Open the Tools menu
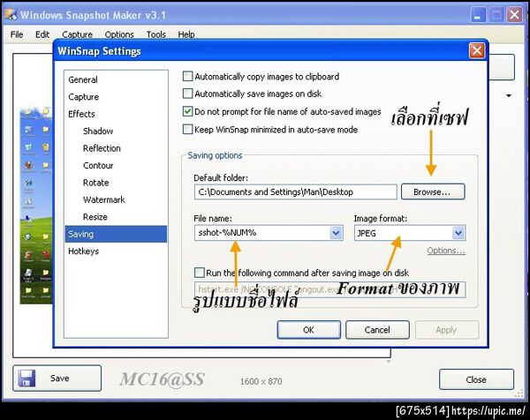The height and width of the screenshot is (420, 530). pos(155,34)
